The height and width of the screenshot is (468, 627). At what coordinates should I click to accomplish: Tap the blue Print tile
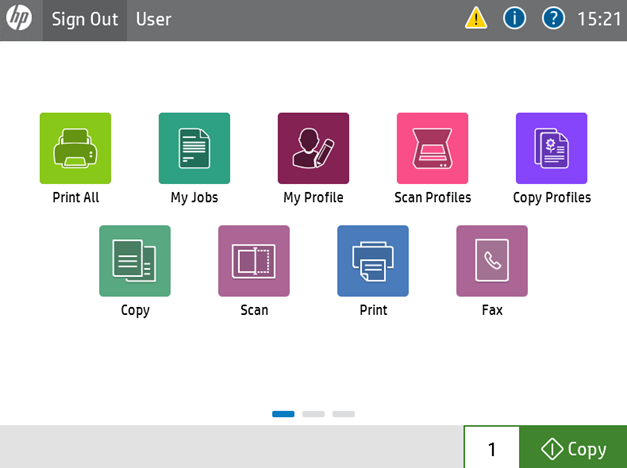point(373,261)
